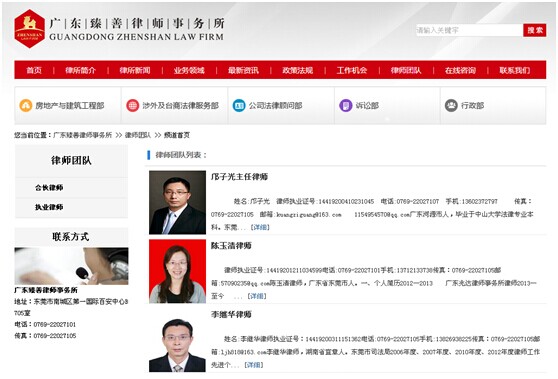Click the GUANGDONG ZHENSHAN LAW FIRM title text
This screenshot has height=379, width=558.
tap(136, 37)
